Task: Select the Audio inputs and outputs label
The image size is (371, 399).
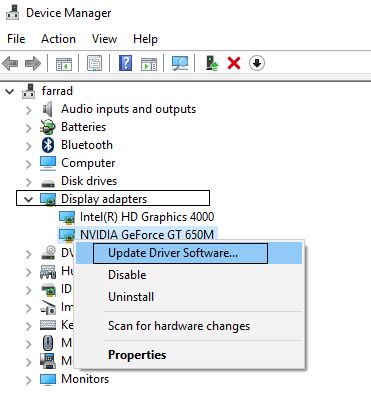Action: (128, 109)
